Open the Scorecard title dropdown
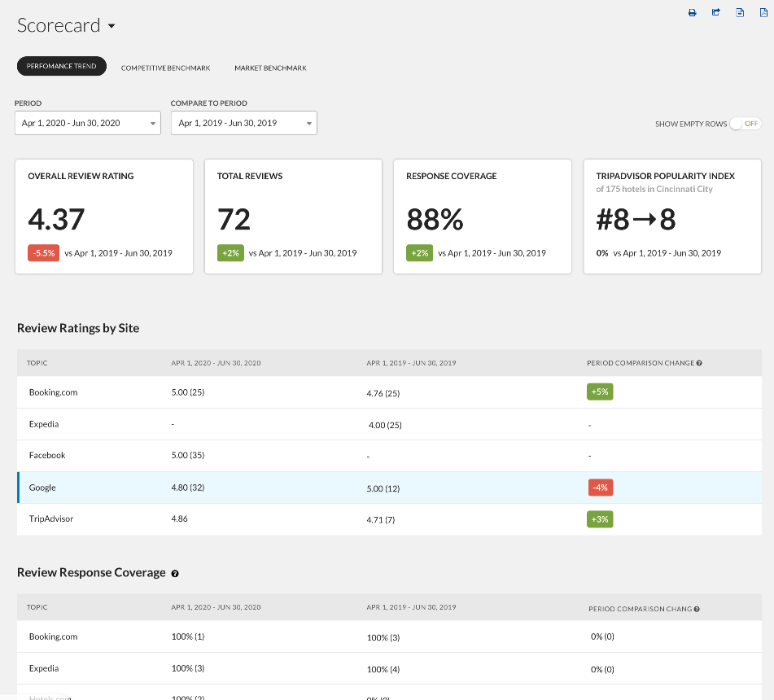The height and width of the screenshot is (700, 774). tap(112, 26)
